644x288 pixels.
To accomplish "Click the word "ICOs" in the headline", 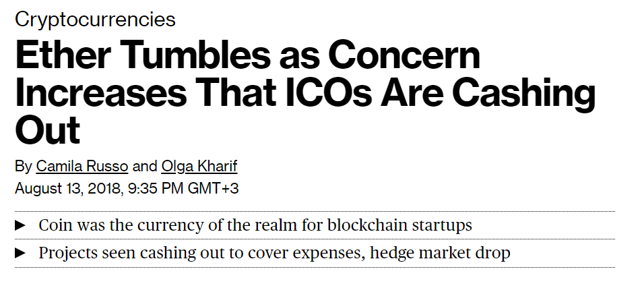I will 329,92.
